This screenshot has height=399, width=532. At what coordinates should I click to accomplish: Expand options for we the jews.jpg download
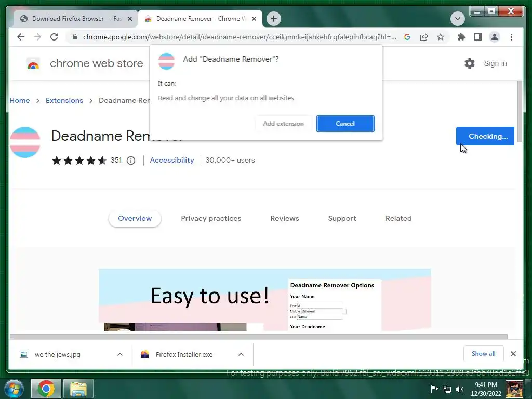[x=120, y=354]
